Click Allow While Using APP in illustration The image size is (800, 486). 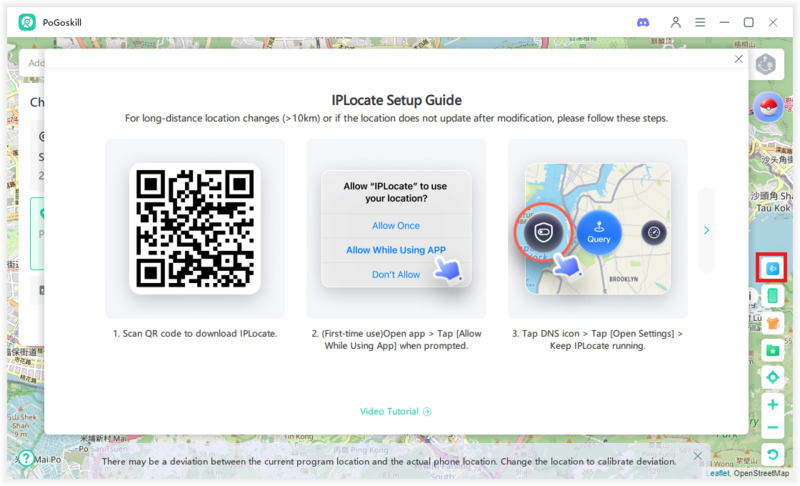[396, 250]
